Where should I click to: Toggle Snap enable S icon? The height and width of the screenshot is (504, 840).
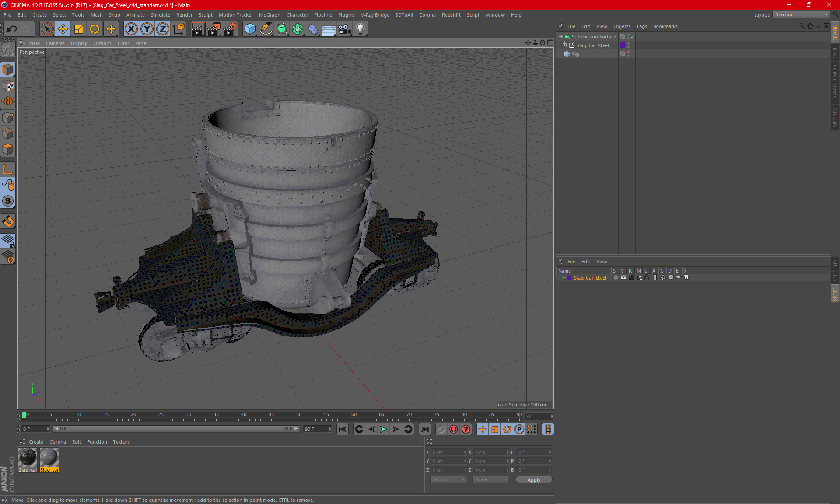8,201
